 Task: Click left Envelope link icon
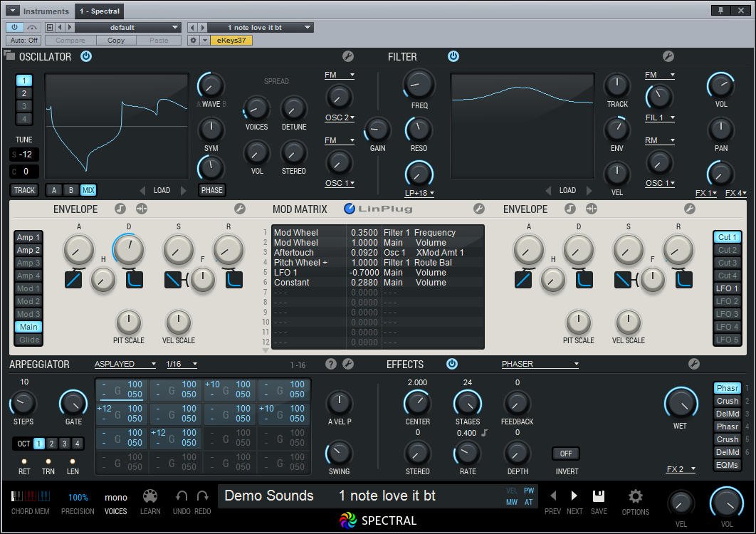coord(142,209)
